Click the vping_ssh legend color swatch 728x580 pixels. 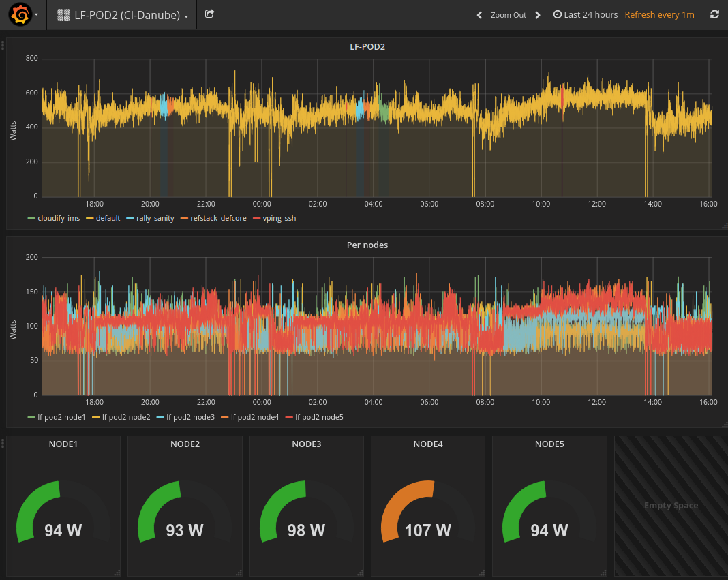coord(257,219)
